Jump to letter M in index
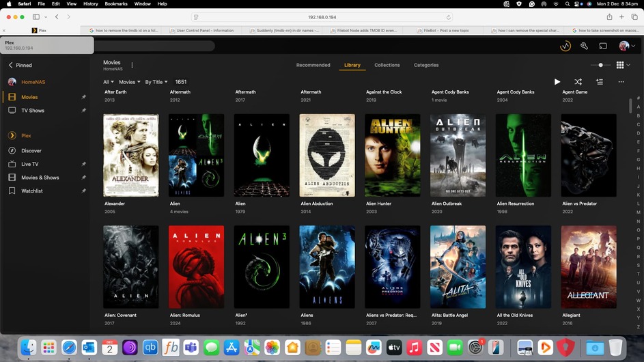This screenshot has height=362, width=644. pos(639,212)
